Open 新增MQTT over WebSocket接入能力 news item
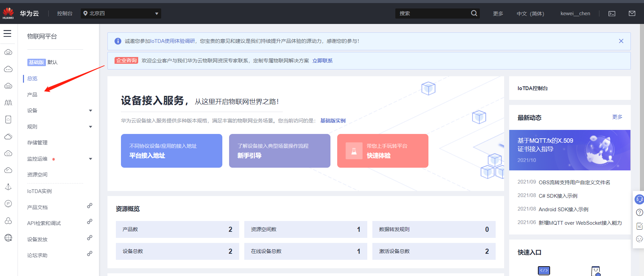This screenshot has width=644, height=276. click(x=580, y=223)
